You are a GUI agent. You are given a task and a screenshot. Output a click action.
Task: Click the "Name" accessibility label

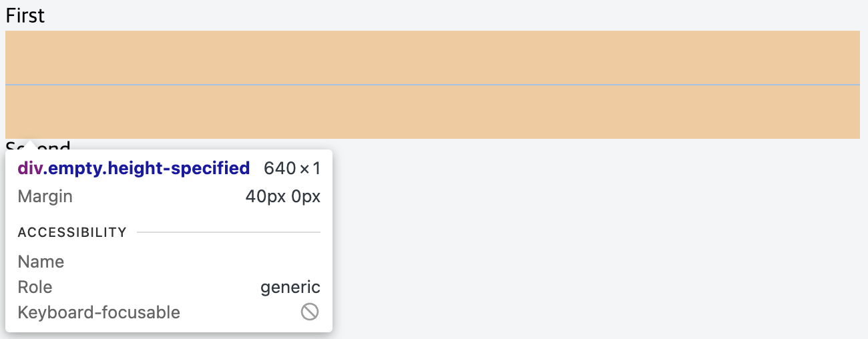pyautogui.click(x=41, y=262)
